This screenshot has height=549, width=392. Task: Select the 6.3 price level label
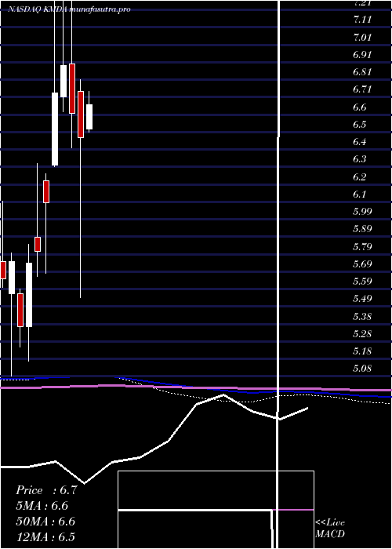click(360, 159)
